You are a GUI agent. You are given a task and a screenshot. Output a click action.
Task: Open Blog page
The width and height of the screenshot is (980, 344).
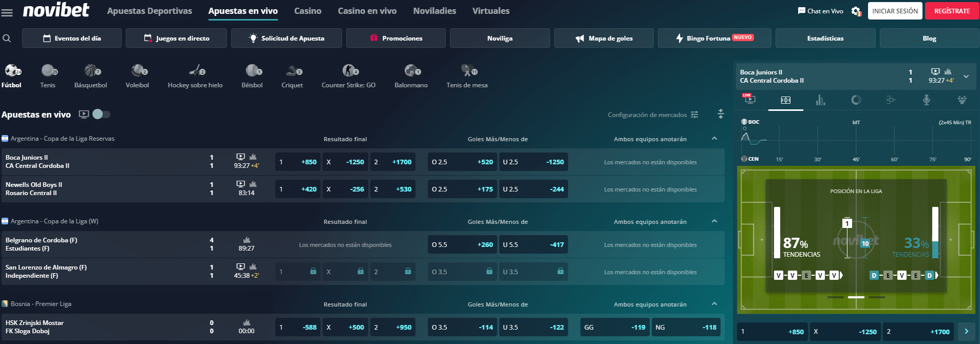(930, 38)
